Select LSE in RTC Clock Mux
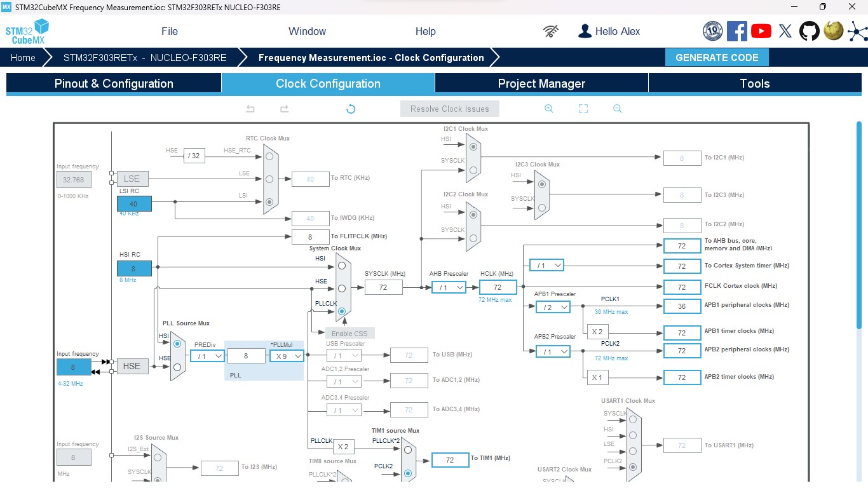The height and width of the screenshot is (488, 868). pos(270,179)
